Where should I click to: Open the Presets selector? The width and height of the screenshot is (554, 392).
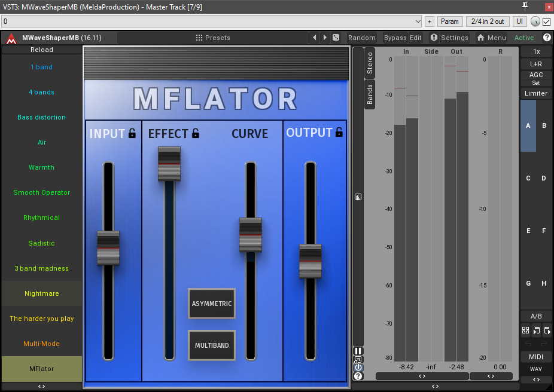coord(213,38)
